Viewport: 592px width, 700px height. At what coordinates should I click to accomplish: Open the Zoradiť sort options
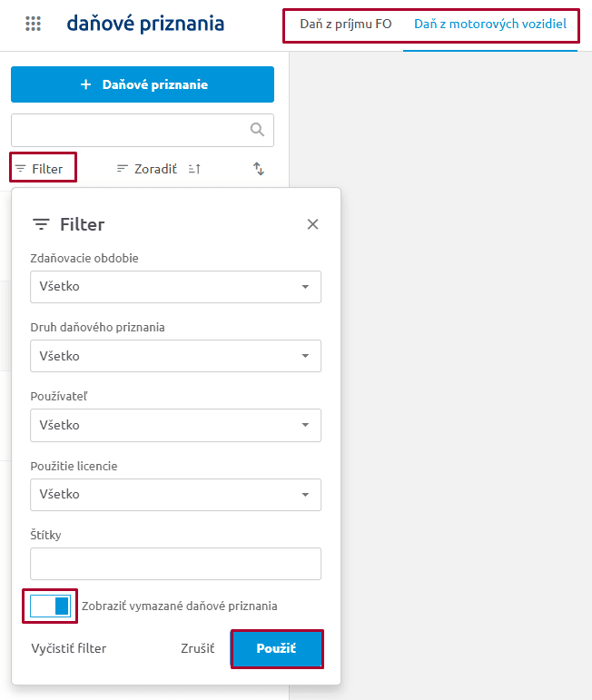(147, 169)
